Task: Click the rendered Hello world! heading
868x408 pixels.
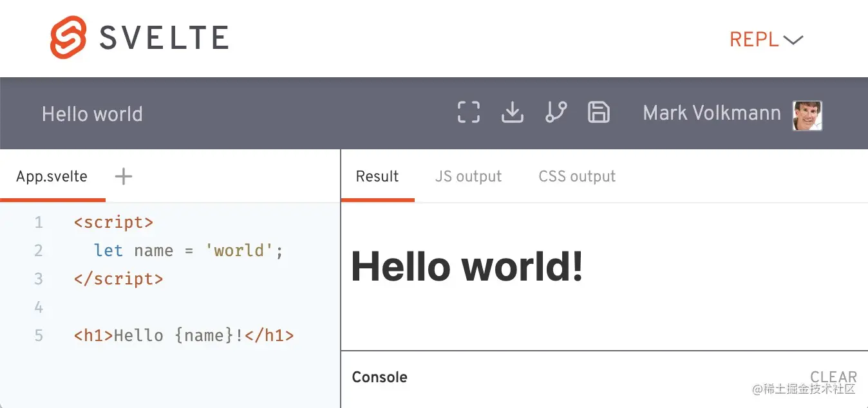Action: pos(467,266)
